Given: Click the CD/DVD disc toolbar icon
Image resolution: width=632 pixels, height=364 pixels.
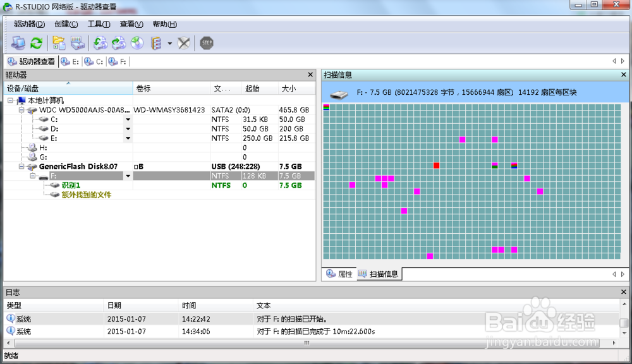Looking at the screenshot, I should [x=137, y=42].
